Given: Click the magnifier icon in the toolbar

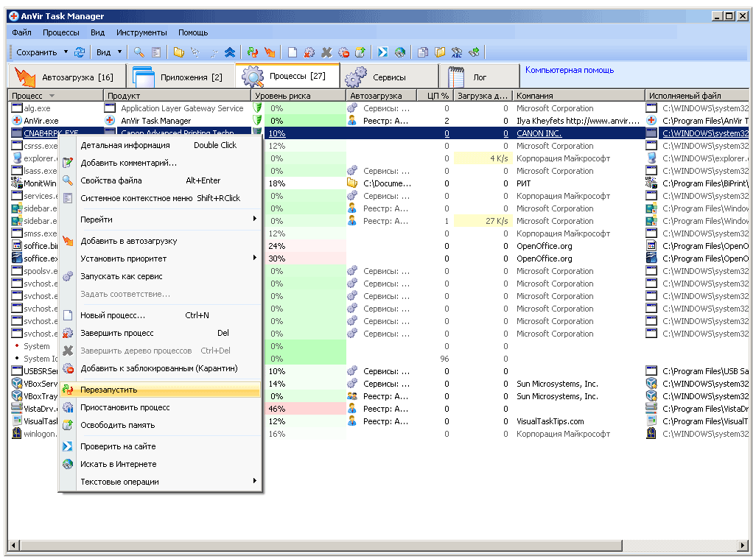Looking at the screenshot, I should 138,52.
